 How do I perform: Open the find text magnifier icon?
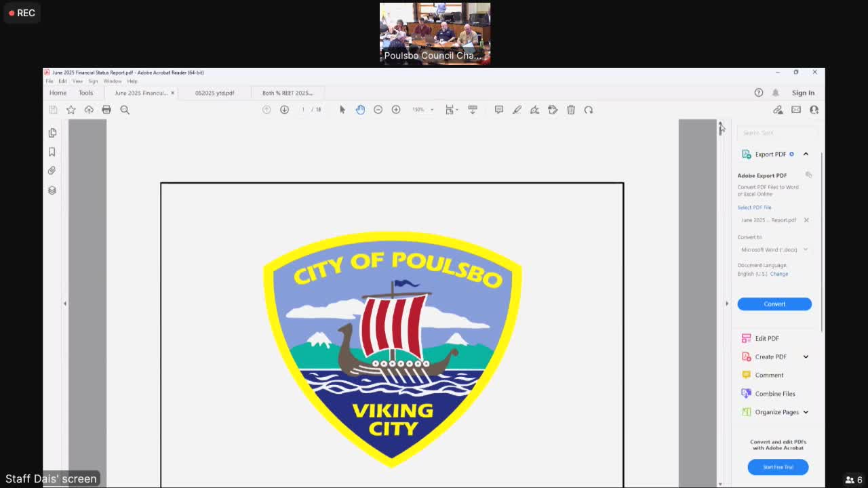(x=125, y=110)
